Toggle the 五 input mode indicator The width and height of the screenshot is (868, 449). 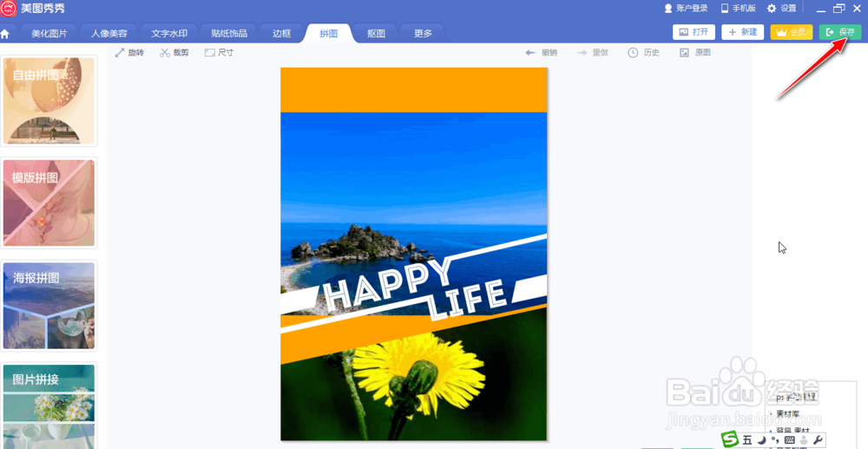[747, 440]
